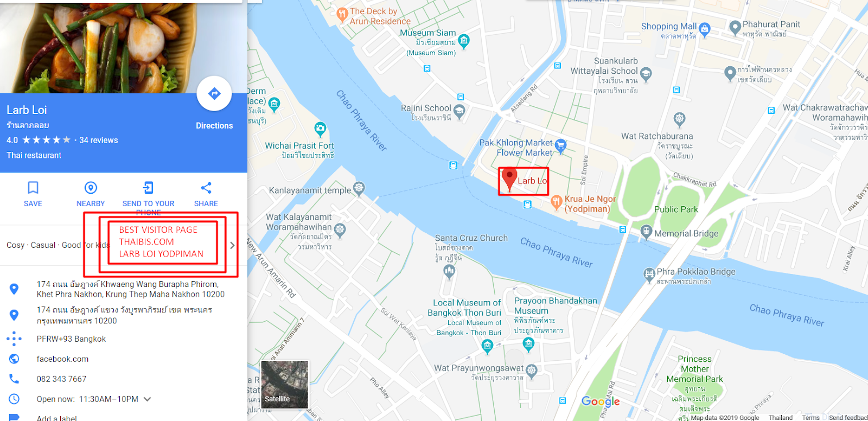
Task: Click Museum Siam map marker
Action: coord(464,40)
